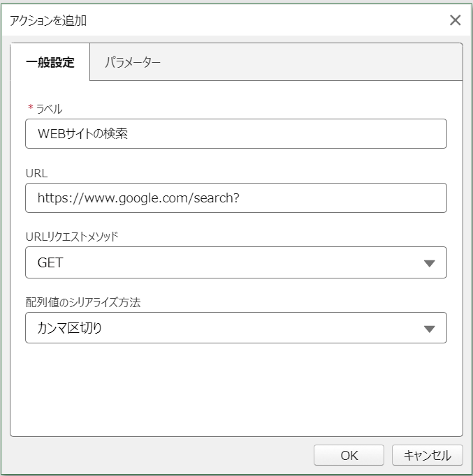Click the URL field with google.com address
Viewport: 473px width, 476px height.
pos(236,198)
